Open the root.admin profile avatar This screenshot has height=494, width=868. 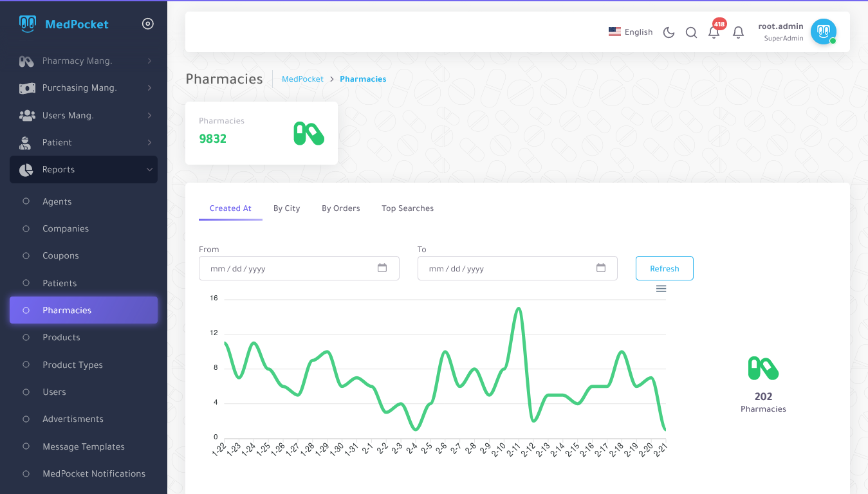coord(823,32)
